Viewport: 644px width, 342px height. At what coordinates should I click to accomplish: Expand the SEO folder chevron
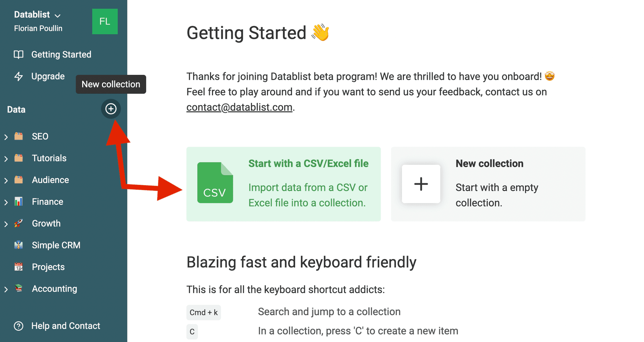point(6,137)
